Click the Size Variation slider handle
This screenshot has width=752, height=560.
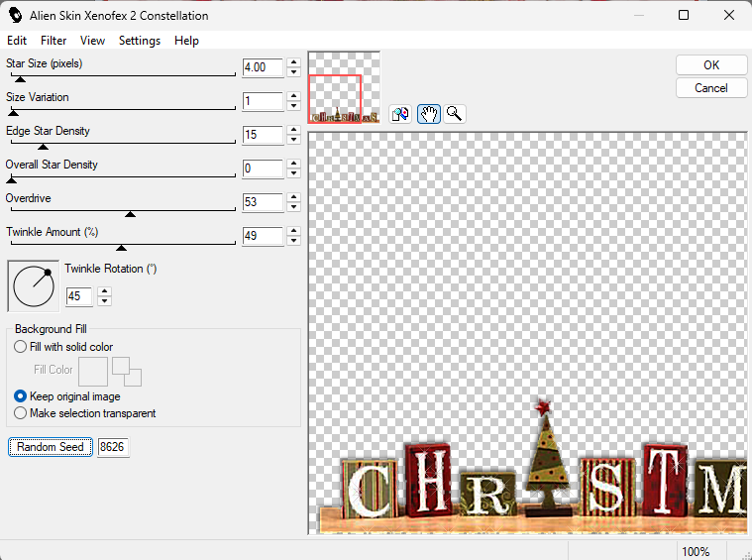(x=14, y=113)
